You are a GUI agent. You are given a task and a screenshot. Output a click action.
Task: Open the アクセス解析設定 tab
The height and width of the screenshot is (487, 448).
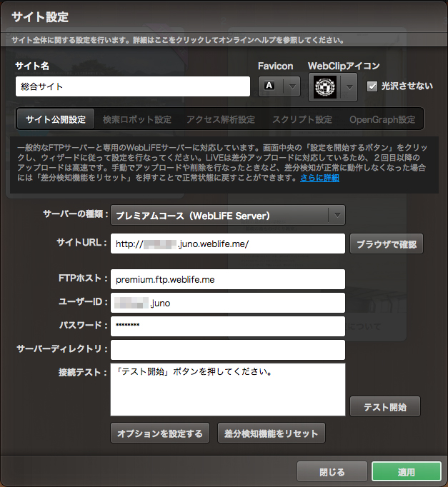[x=221, y=119]
